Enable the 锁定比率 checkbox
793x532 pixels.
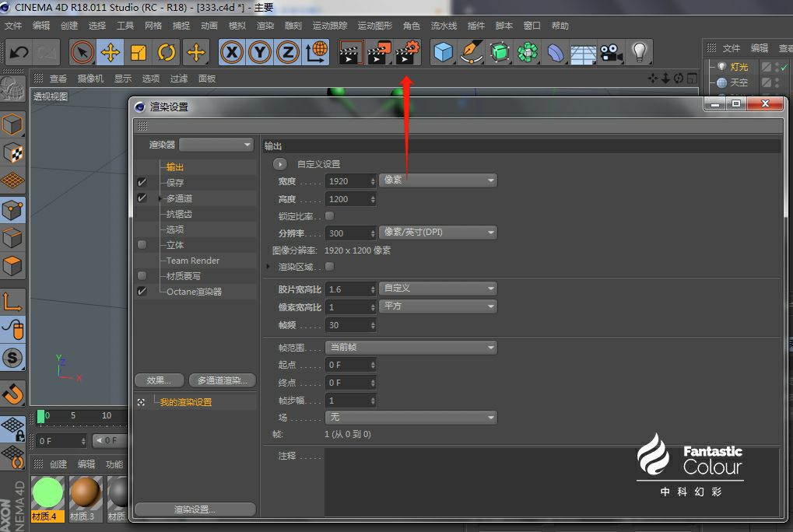click(329, 215)
